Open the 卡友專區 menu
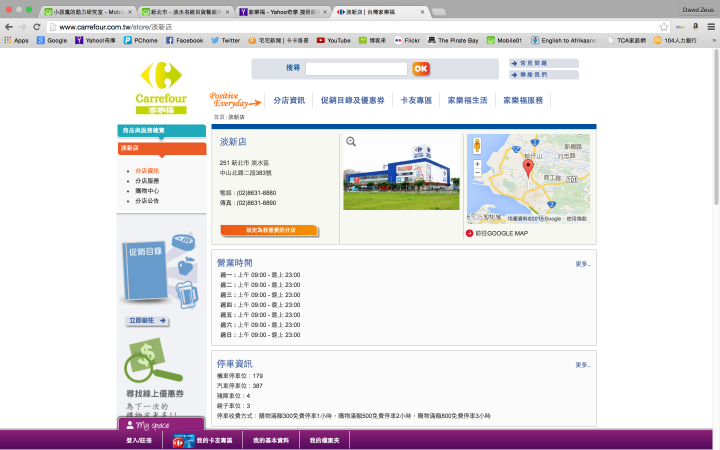Screen dimensions: 720x450 416,100
